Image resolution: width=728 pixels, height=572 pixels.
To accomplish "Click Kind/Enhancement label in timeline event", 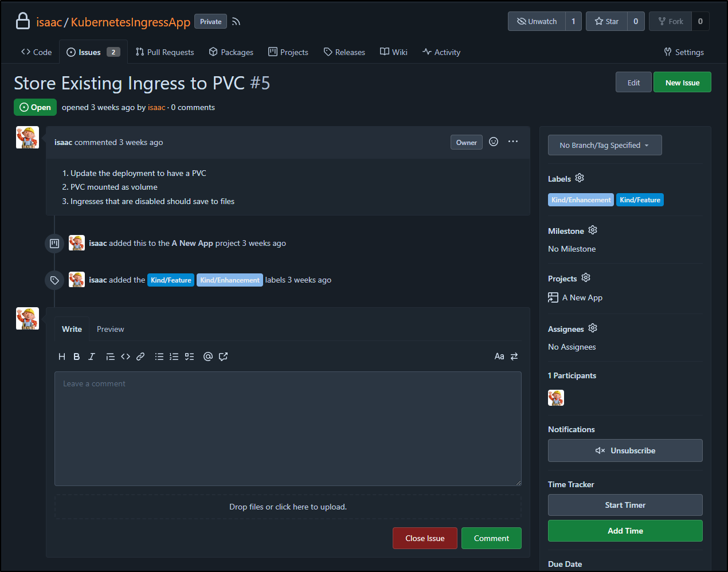I will [230, 280].
